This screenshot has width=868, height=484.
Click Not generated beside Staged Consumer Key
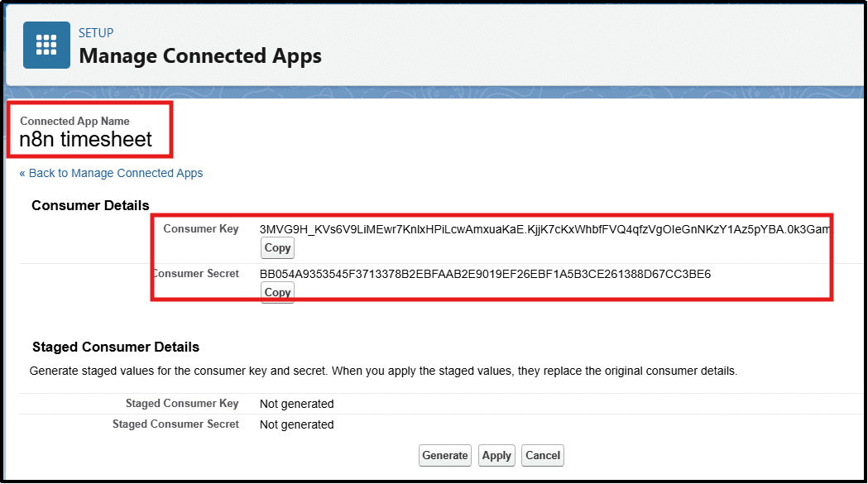tap(296, 404)
